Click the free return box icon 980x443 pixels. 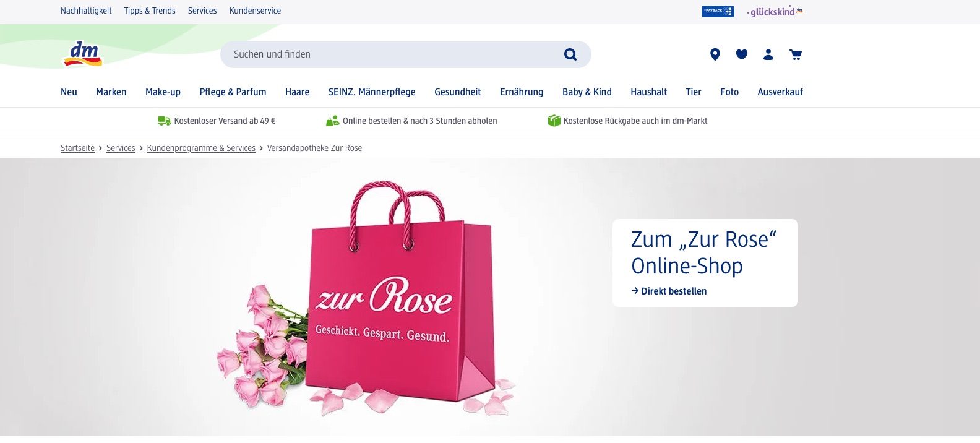click(554, 121)
